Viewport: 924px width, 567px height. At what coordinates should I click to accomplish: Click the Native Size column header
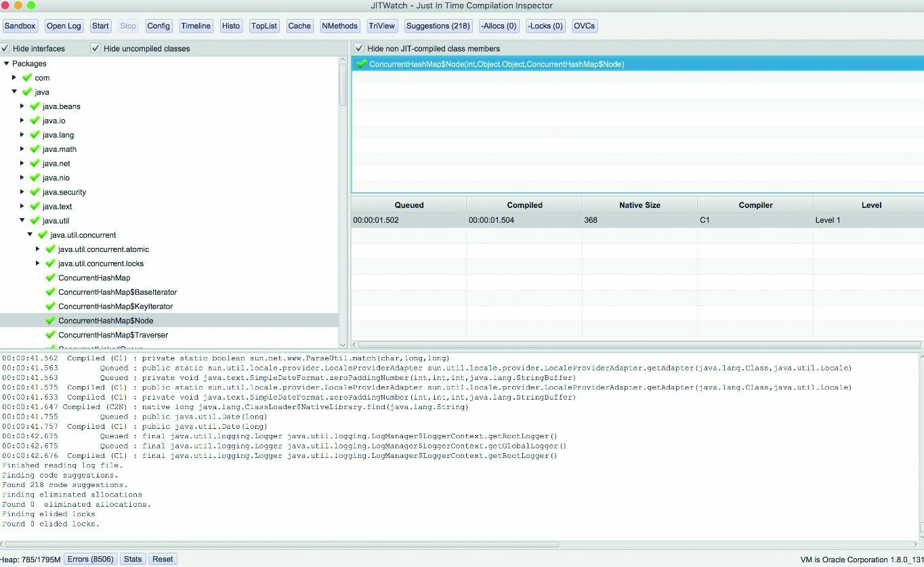[x=639, y=205]
